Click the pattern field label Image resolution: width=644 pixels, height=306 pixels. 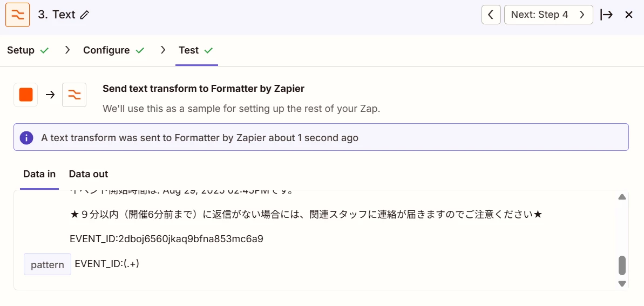[x=48, y=264]
